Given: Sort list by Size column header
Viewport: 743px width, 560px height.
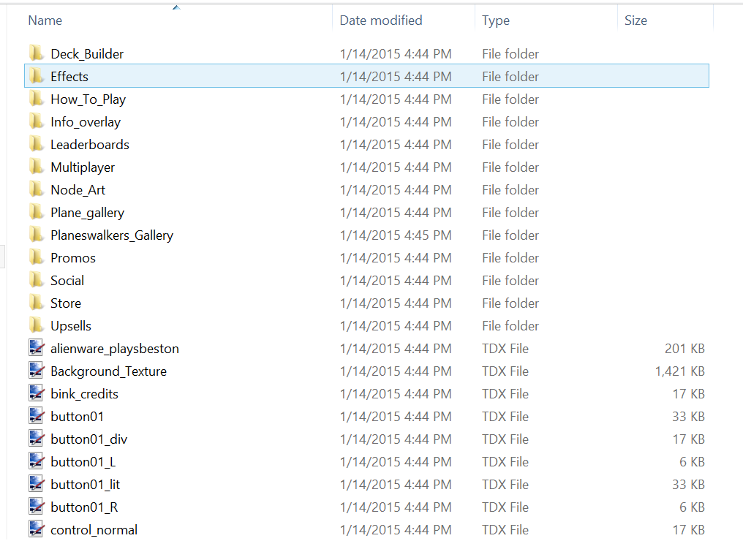Looking at the screenshot, I should point(635,20).
